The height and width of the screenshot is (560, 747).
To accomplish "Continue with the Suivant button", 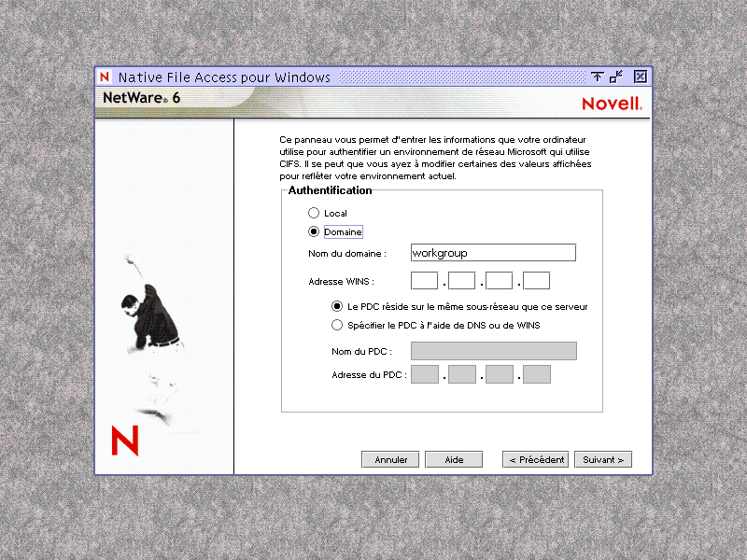I will click(603, 459).
